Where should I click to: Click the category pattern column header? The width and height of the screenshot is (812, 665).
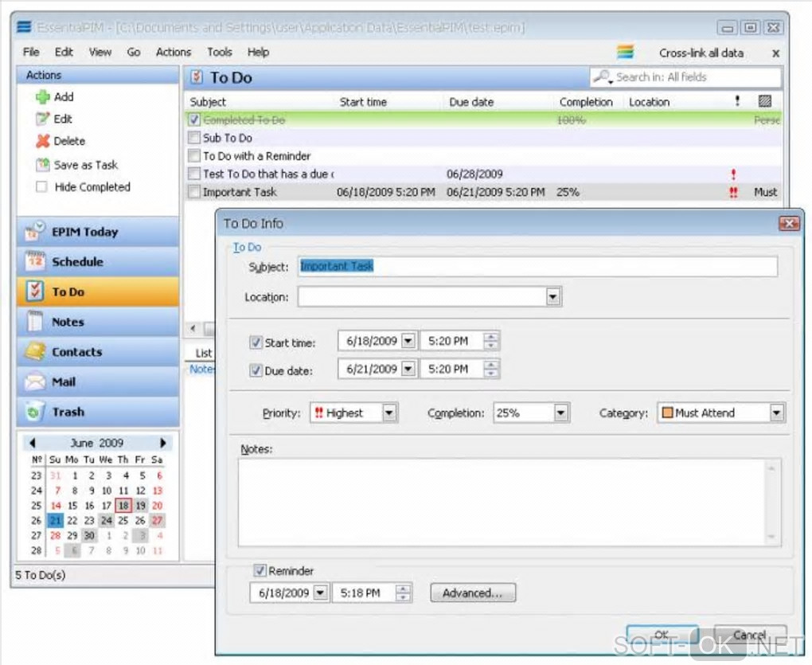tap(765, 101)
